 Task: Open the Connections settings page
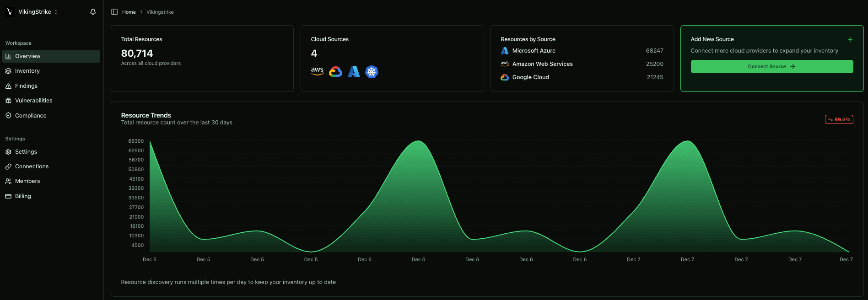(x=32, y=166)
